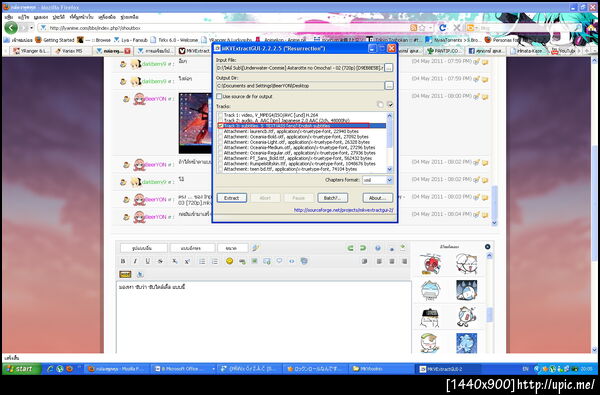Click the check-all tracks icon
Screen dimensions: 600x395
coord(390,104)
